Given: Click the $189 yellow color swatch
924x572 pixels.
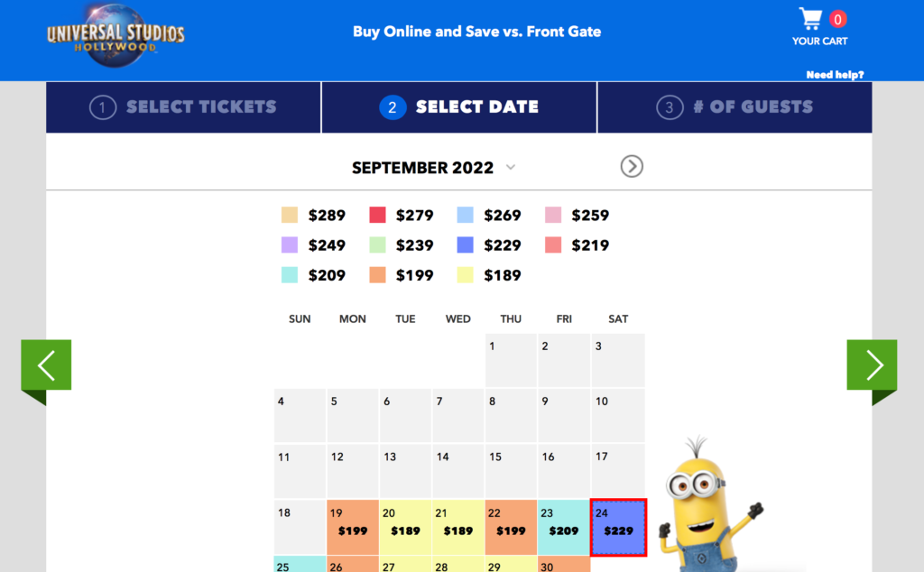Looking at the screenshot, I should click(x=464, y=274).
